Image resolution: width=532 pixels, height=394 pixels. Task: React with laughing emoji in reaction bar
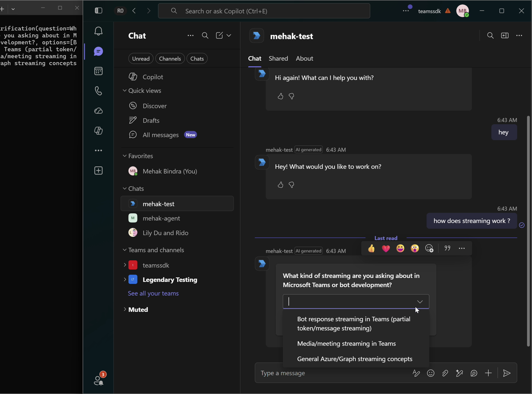click(x=400, y=249)
